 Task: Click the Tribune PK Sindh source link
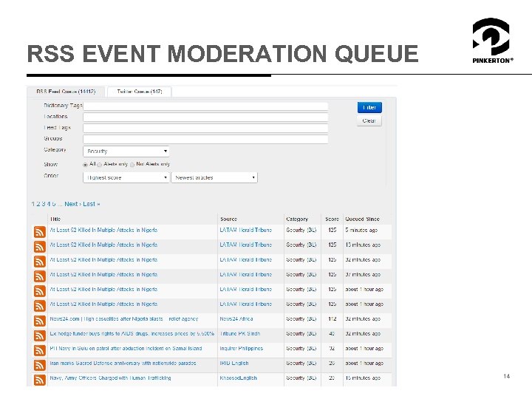240,333
